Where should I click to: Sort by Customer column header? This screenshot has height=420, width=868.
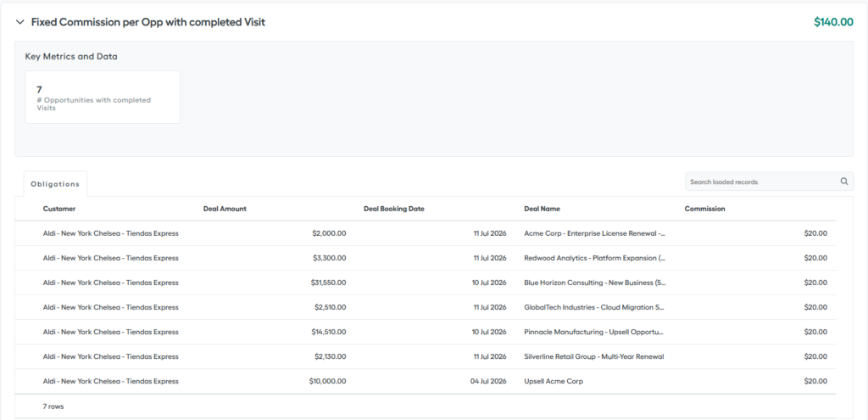tap(59, 209)
